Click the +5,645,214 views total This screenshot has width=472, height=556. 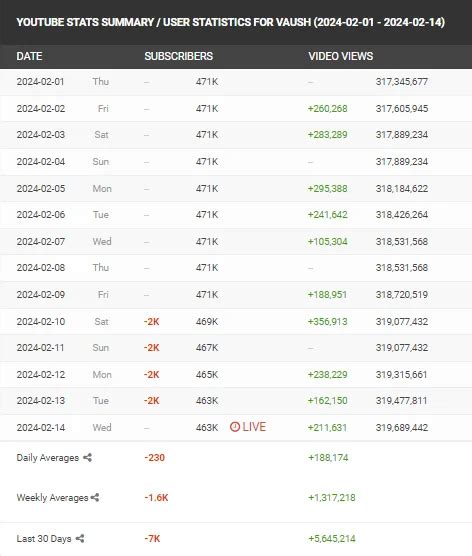pos(332,539)
